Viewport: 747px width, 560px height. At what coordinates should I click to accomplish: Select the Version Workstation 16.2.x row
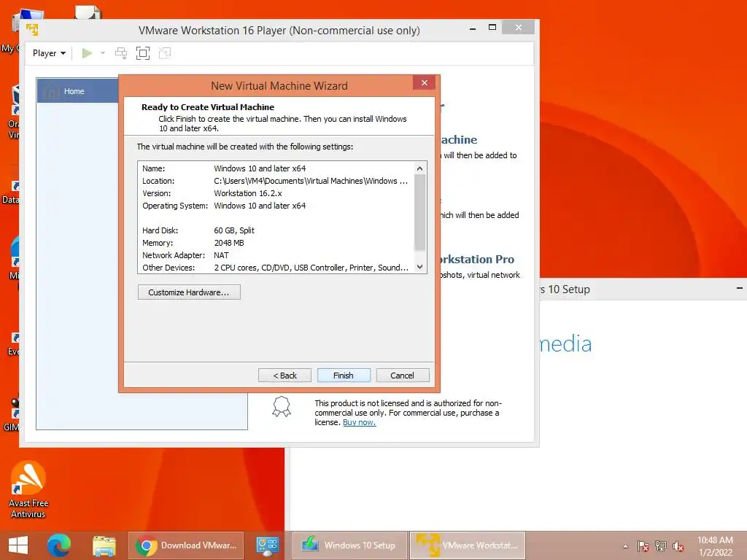[275, 193]
